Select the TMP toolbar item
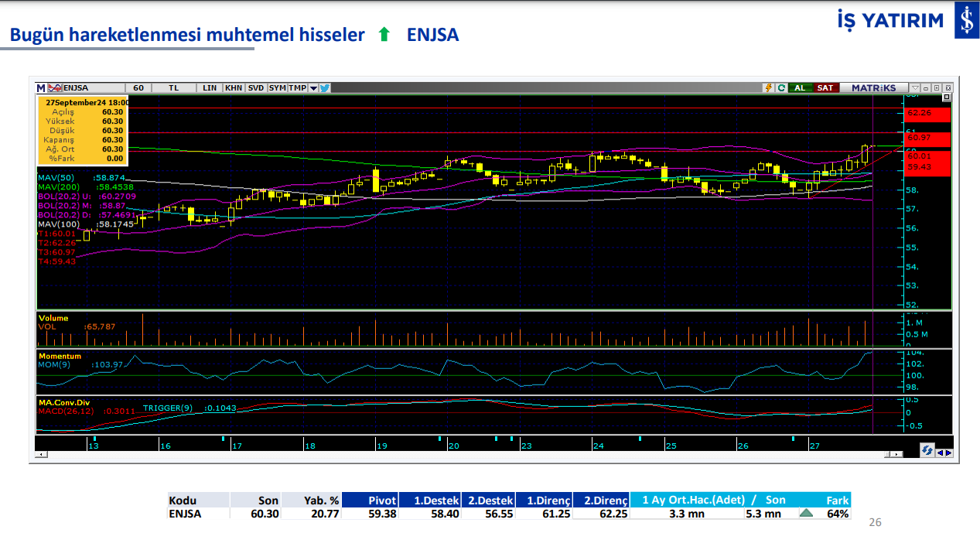 [x=298, y=88]
